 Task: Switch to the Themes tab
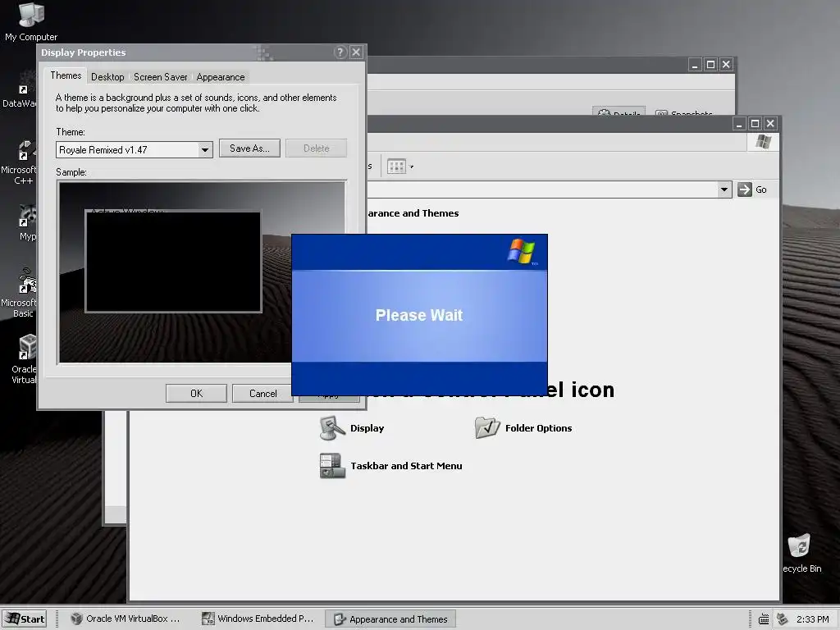[66, 75]
